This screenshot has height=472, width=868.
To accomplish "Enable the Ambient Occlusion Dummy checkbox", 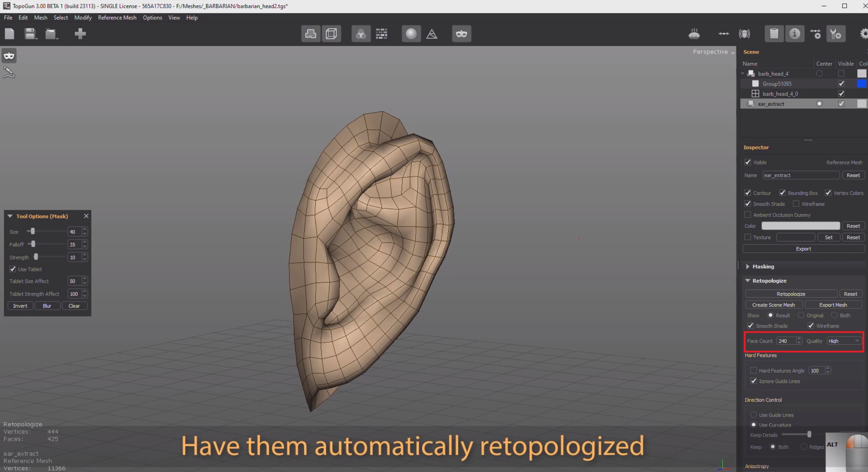I will tap(748, 215).
